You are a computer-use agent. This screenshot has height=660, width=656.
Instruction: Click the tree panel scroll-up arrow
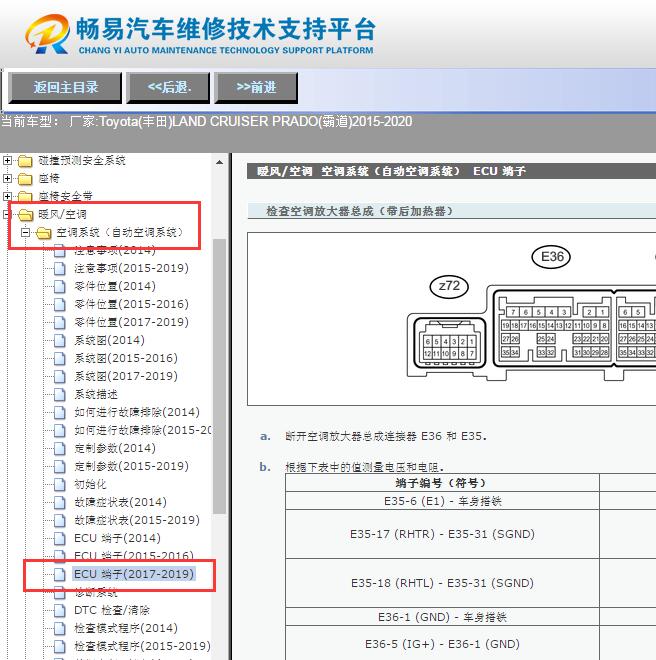pyautogui.click(x=219, y=162)
